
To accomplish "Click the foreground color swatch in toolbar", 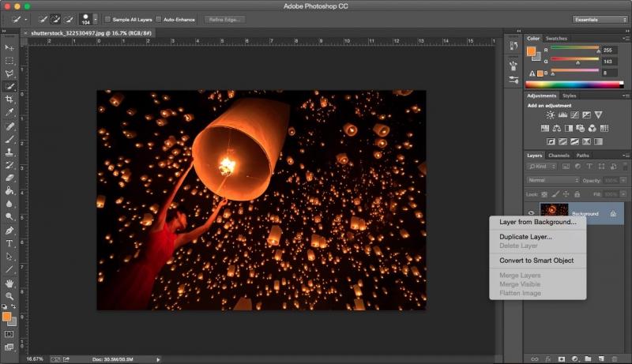I will [x=7, y=317].
